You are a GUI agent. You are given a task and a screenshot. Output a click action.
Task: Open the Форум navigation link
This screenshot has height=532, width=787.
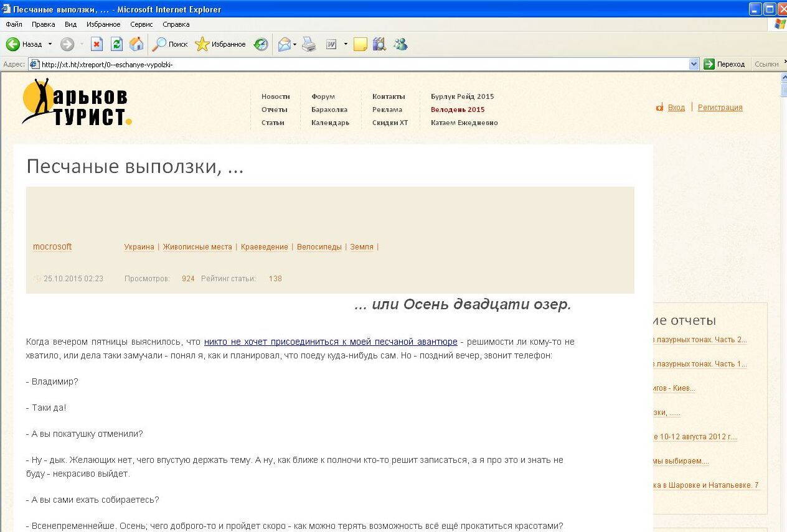click(323, 96)
